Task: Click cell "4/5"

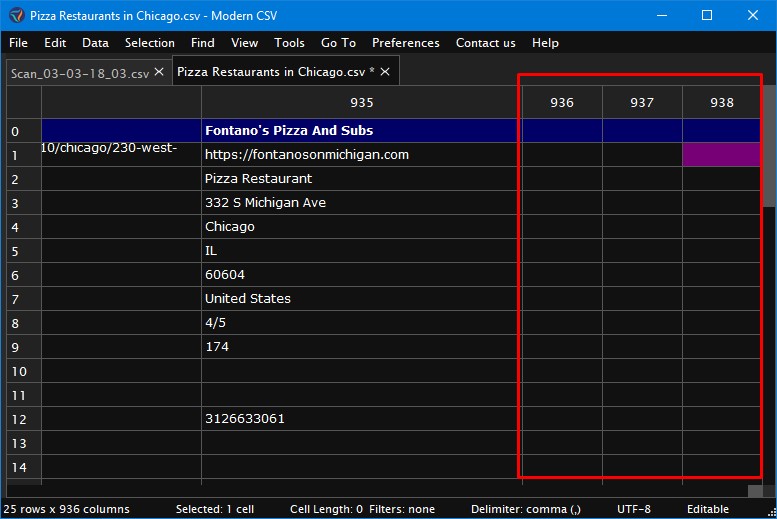Action: [362, 323]
